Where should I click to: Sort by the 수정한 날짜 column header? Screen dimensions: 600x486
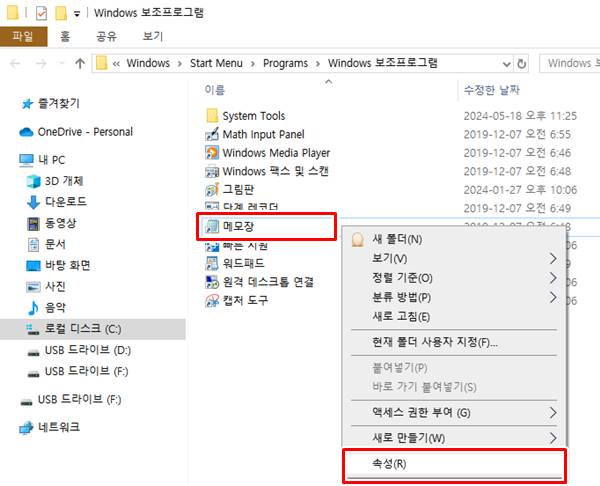[491, 90]
